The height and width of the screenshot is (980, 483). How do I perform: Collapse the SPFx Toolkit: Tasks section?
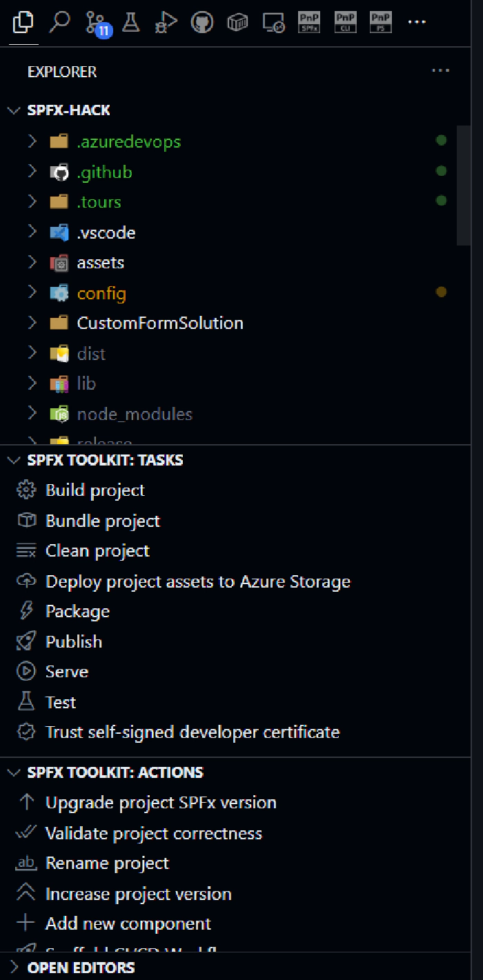click(x=105, y=460)
